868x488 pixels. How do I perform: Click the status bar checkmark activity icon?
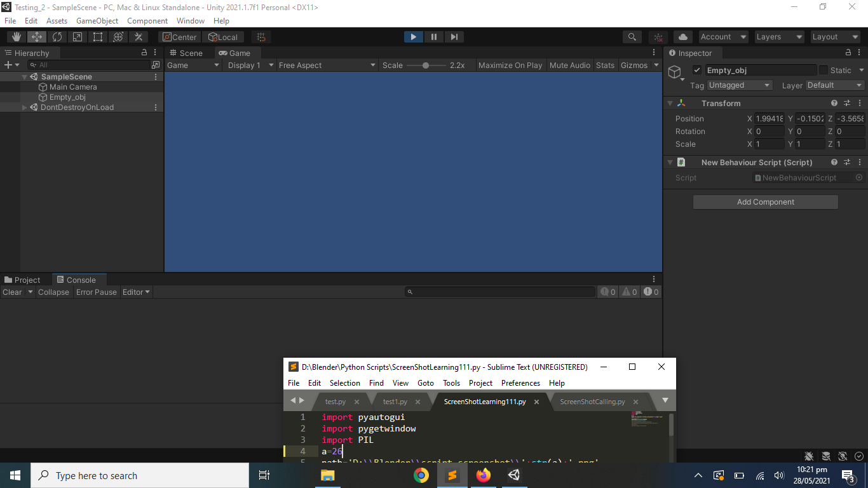[x=859, y=456]
